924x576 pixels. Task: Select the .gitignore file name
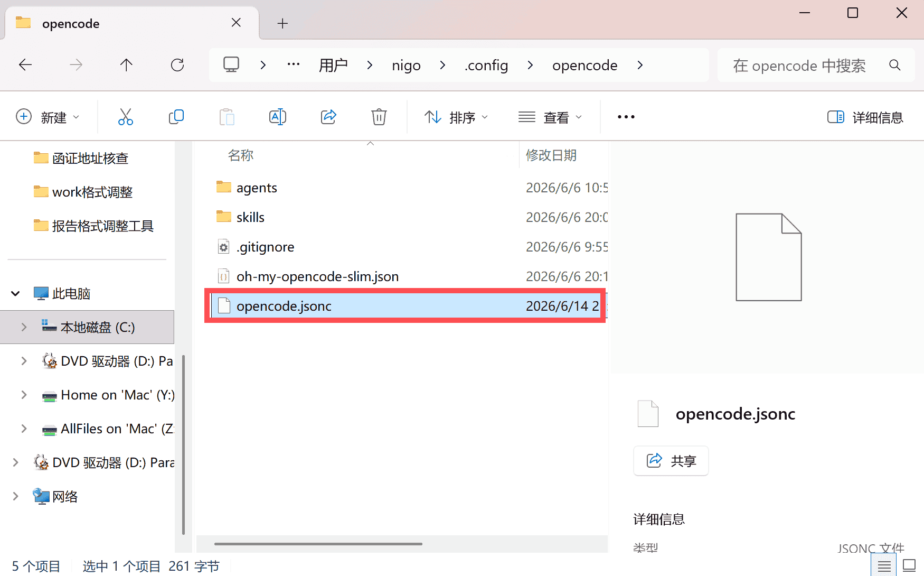click(x=265, y=247)
